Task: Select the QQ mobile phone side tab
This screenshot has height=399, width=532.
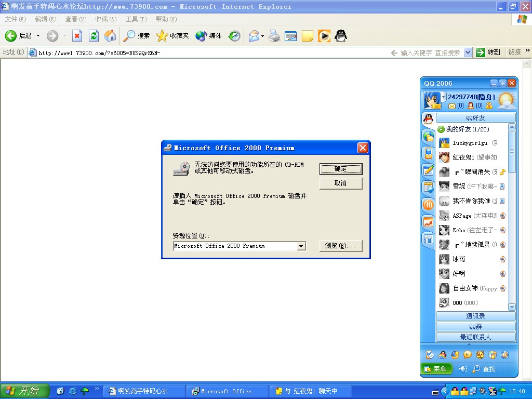Action: tap(429, 153)
